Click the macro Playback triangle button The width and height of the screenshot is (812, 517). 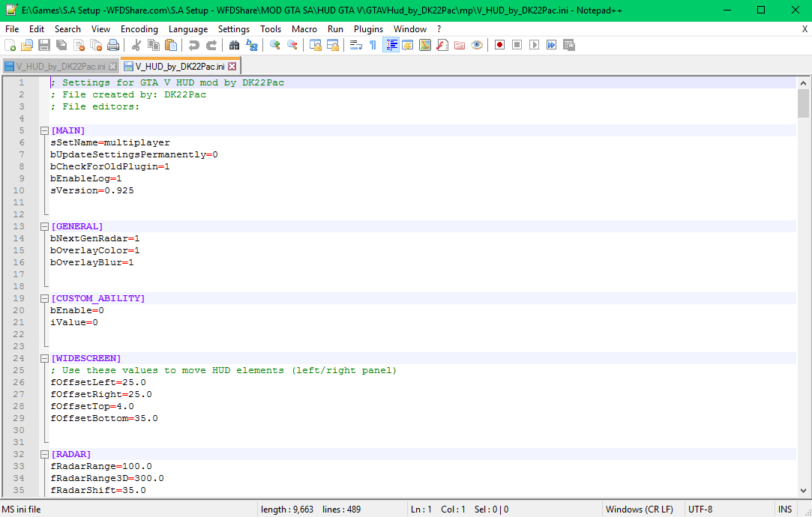[x=535, y=45]
